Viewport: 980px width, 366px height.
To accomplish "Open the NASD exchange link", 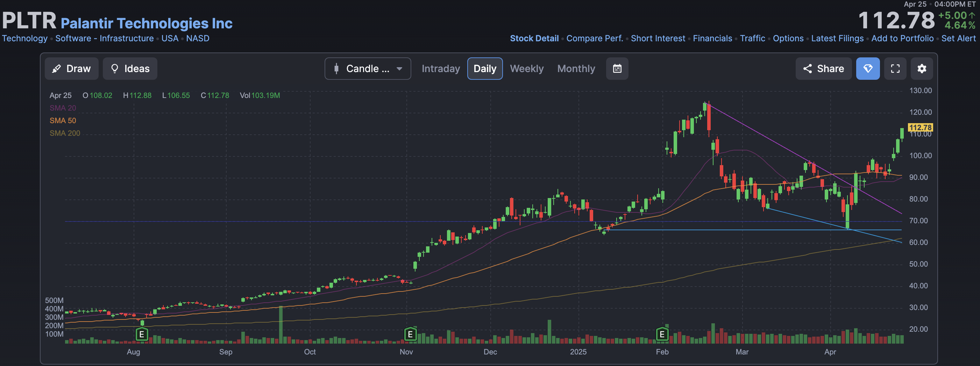I will click(x=198, y=38).
